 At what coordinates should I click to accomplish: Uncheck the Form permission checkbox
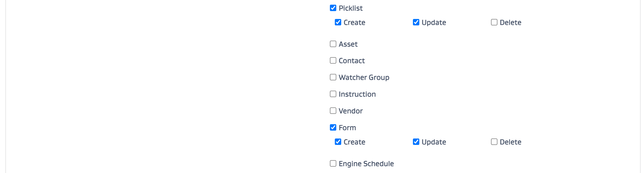[x=333, y=127]
